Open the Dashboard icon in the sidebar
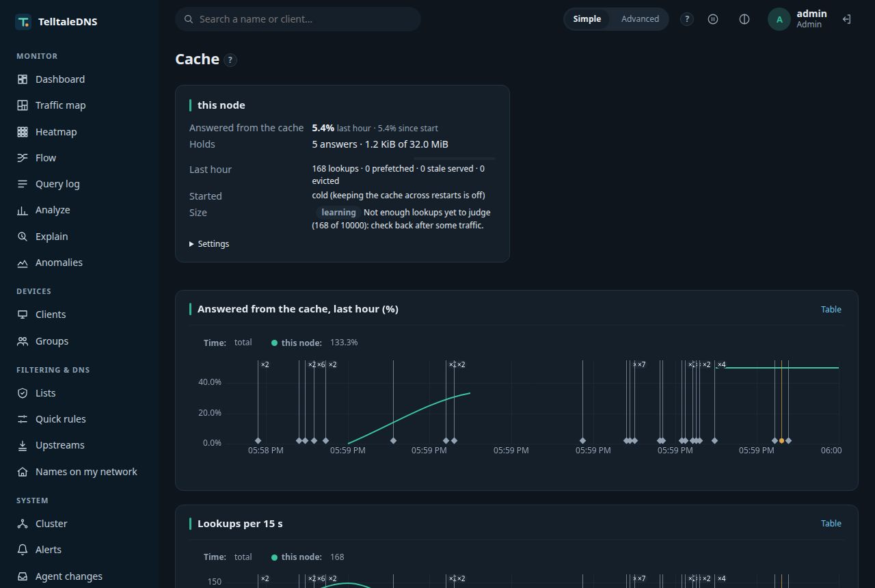The width and height of the screenshot is (875, 588). point(23,79)
